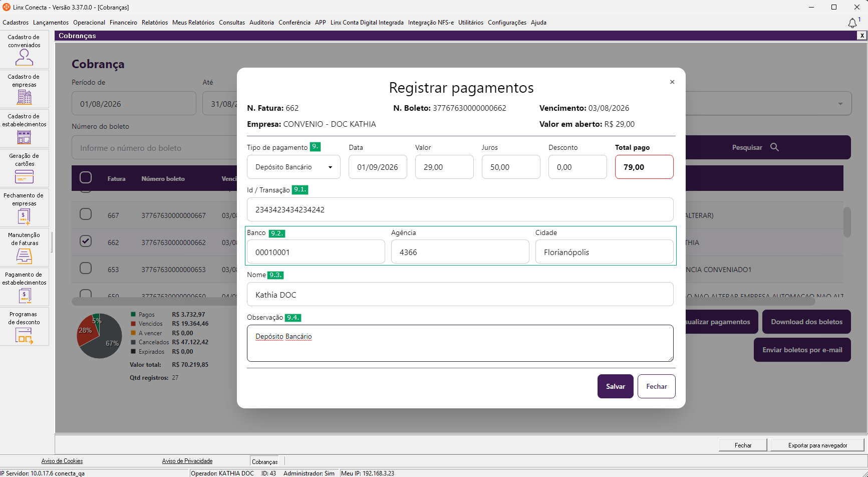The height and width of the screenshot is (477, 868).
Task: Open Pagamento de estabelecimentos sidebar icon
Action: click(x=24, y=287)
